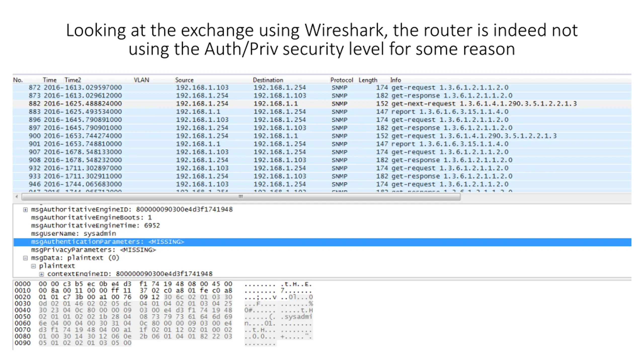
Task: Collapse the msgData plaintext node
Action: [x=25, y=258]
